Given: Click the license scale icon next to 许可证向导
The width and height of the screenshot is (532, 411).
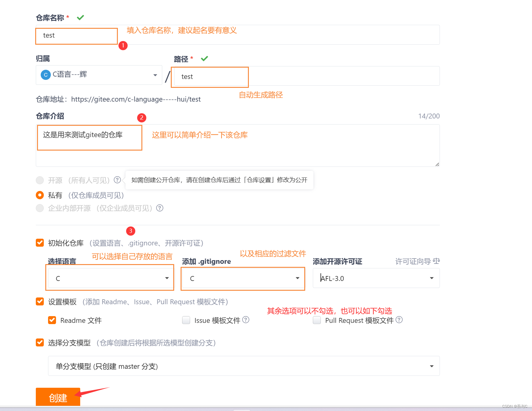Looking at the screenshot, I should (x=436, y=261).
